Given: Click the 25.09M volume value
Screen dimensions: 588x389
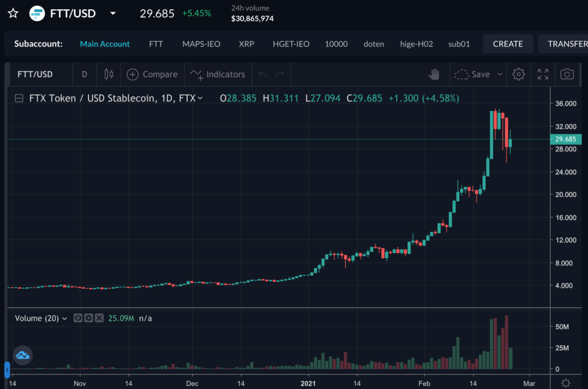Looking at the screenshot, I should pyautogui.click(x=121, y=318).
